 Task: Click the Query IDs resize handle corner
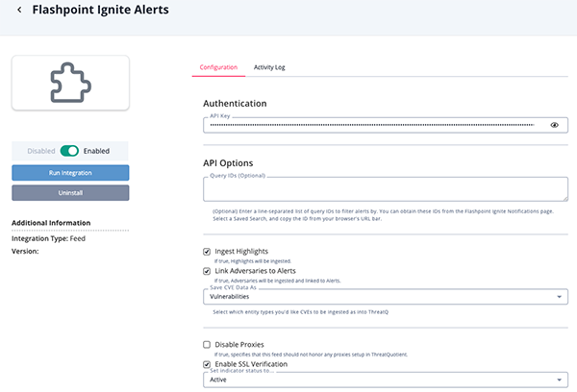(564, 199)
